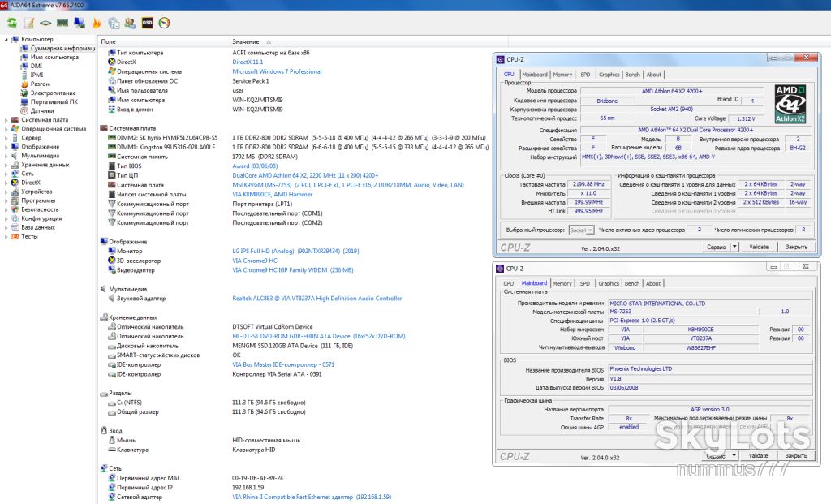Viewport: 831px width, 504px height.
Task: Open the Report notepad icon in toolbar
Action: (x=28, y=23)
